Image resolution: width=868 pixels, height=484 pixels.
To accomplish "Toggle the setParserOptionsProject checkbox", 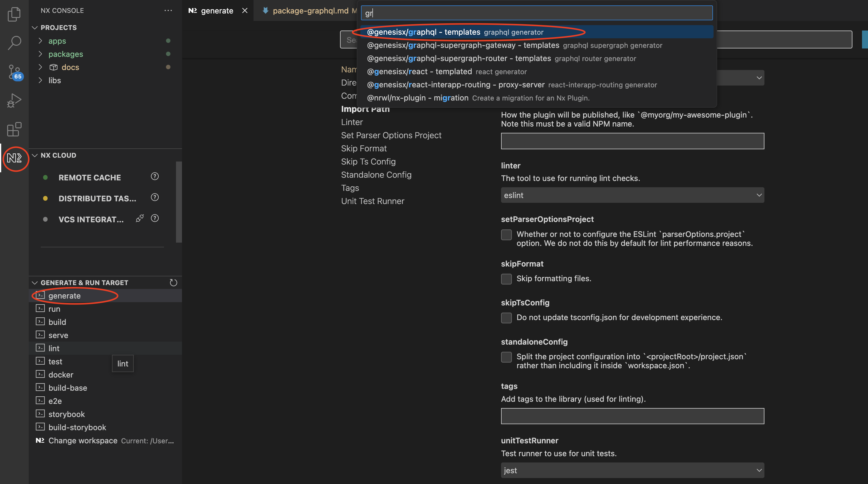I will pyautogui.click(x=506, y=235).
